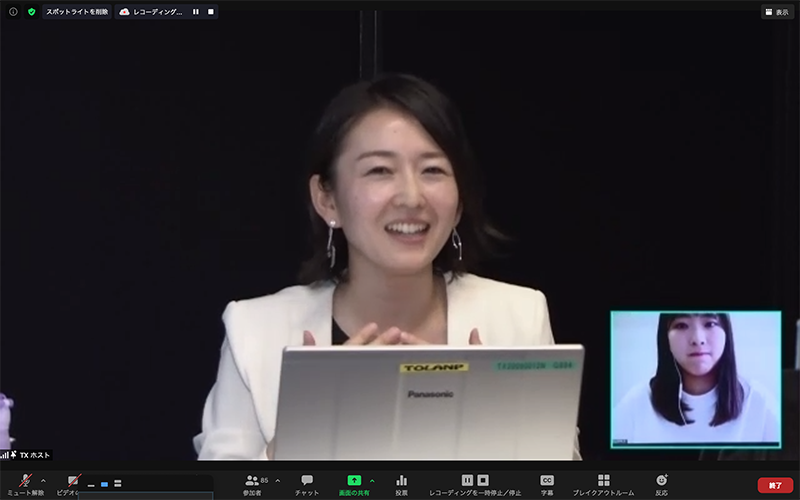The height and width of the screenshot is (500, 800).
Task: Click the cloud recording status indicator
Action: (x=151, y=12)
